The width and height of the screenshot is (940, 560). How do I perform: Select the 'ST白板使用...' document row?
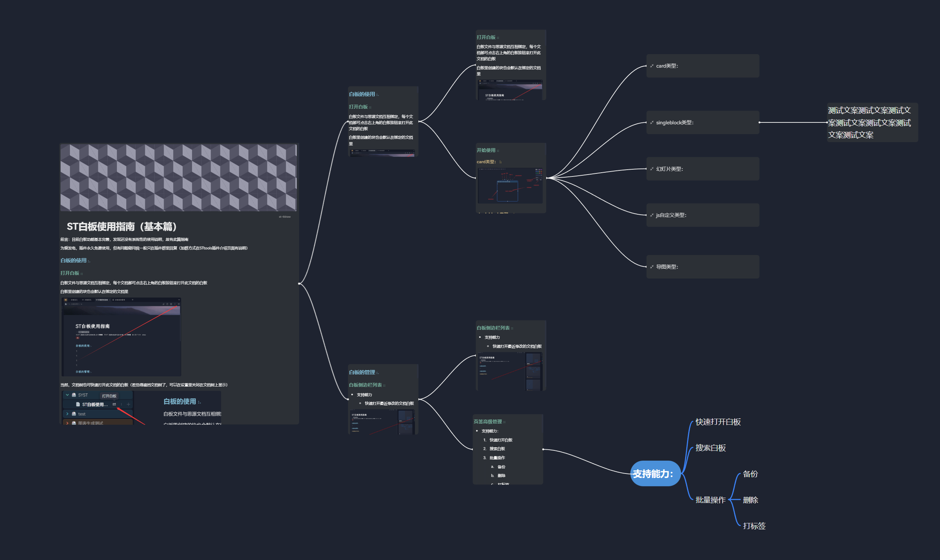click(98, 404)
